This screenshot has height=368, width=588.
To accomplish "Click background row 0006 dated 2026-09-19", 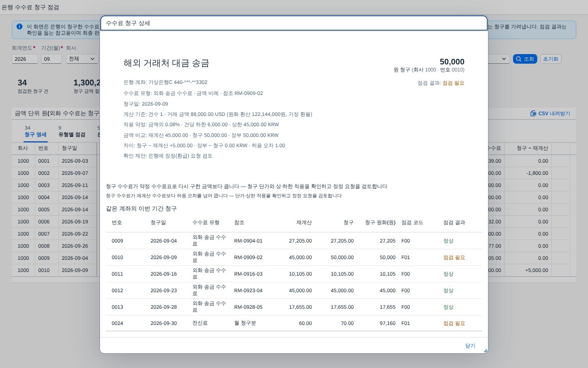I will click(55, 222).
